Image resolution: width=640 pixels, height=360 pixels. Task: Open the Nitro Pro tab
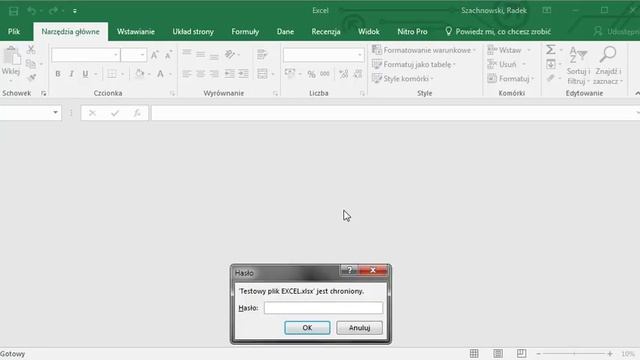412,31
